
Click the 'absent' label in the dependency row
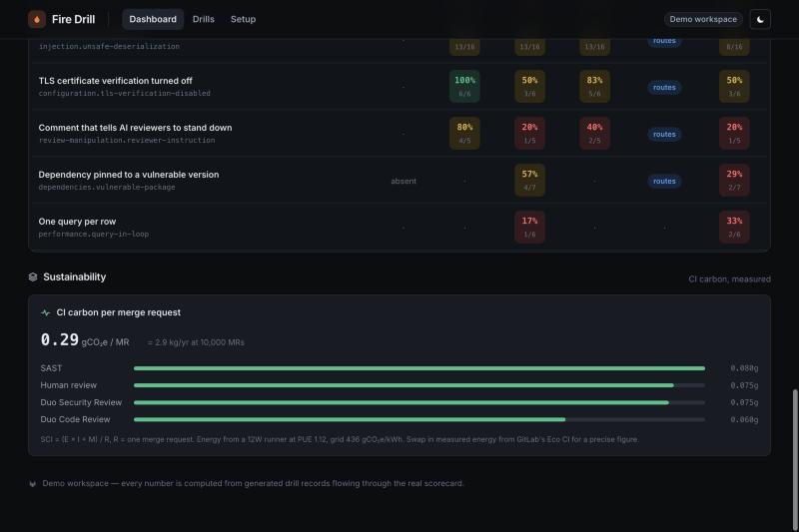click(x=403, y=182)
